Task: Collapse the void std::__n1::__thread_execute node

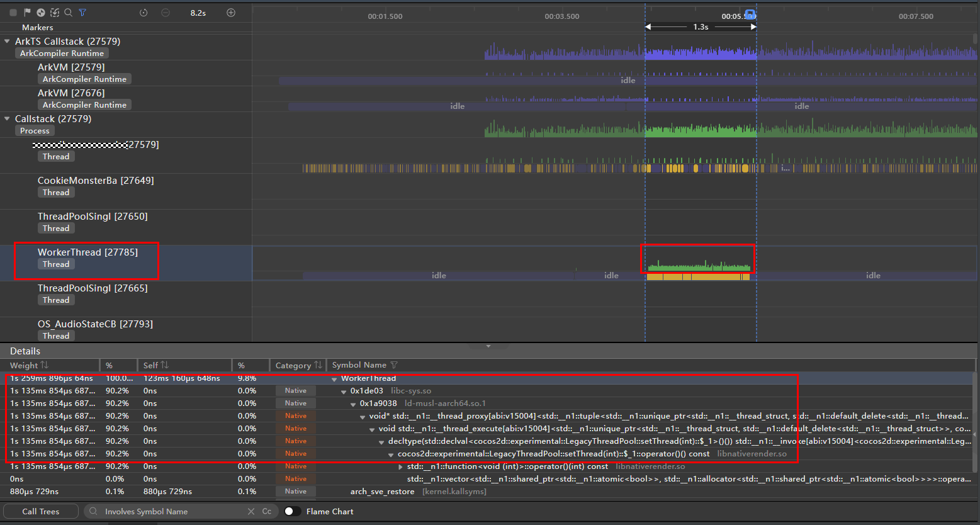Action: [x=372, y=429]
